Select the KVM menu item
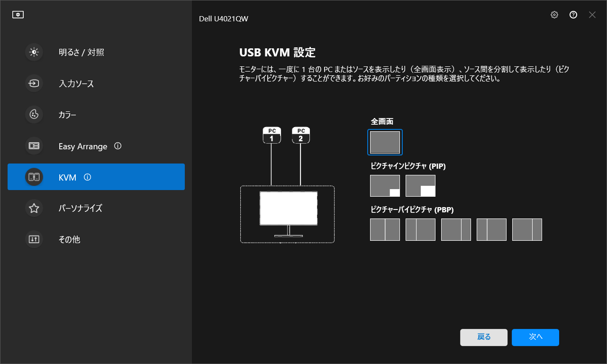 [x=96, y=177]
